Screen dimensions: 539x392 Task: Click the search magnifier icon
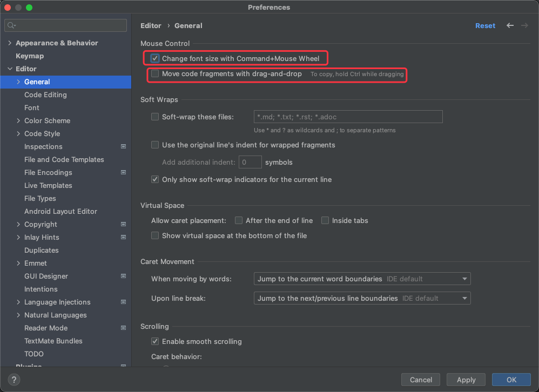11,25
